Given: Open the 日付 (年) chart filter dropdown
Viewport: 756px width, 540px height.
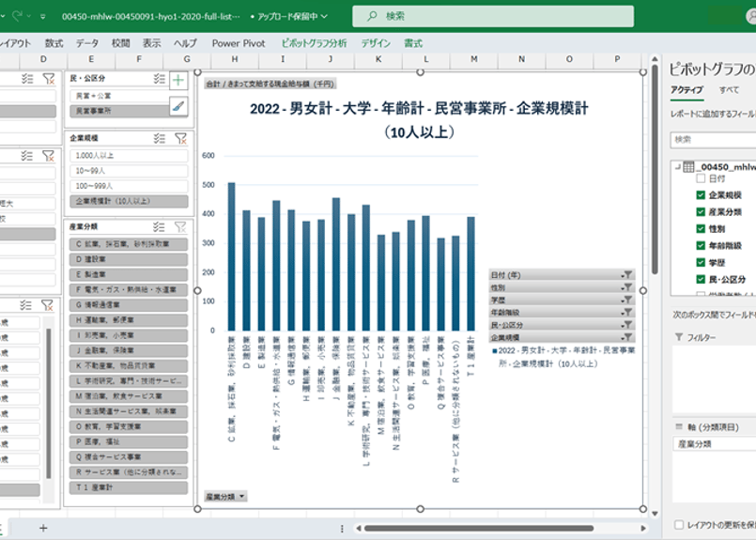Looking at the screenshot, I should point(626,275).
